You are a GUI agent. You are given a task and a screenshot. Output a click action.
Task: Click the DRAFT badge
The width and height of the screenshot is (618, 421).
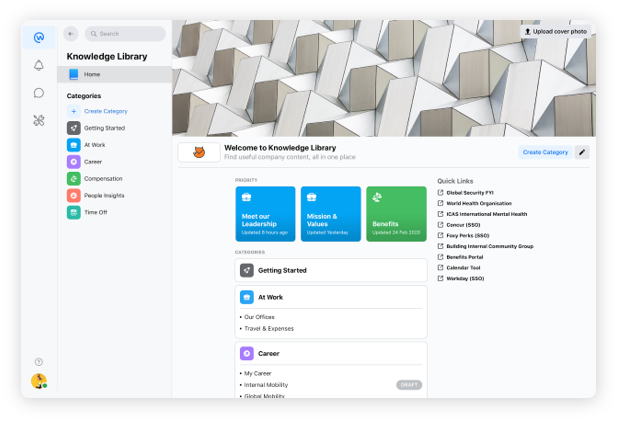(409, 385)
